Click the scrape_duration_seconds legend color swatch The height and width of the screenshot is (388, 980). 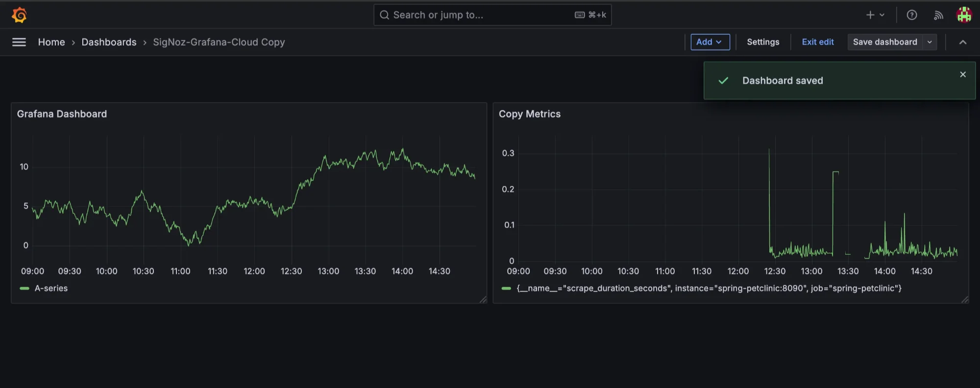pos(507,289)
